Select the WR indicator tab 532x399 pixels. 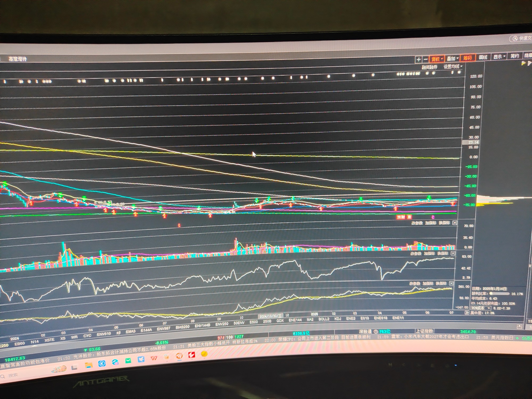coord(74,337)
